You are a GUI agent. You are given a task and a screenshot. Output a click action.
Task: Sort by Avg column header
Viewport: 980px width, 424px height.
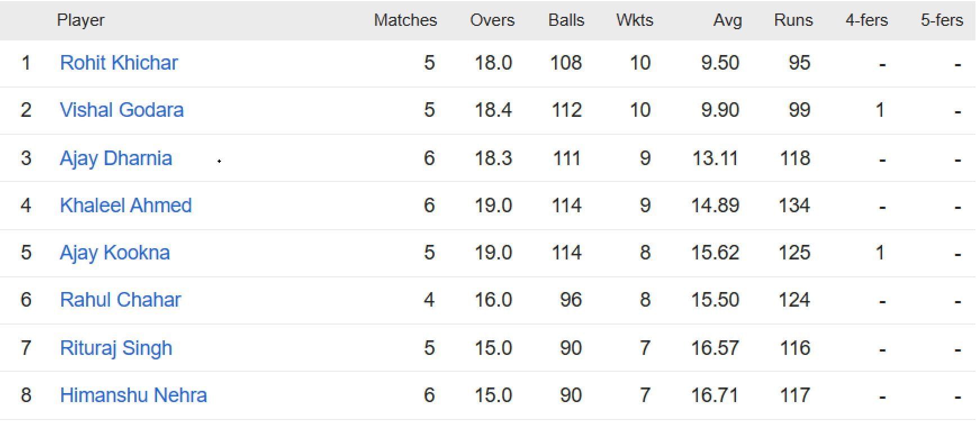(x=727, y=20)
